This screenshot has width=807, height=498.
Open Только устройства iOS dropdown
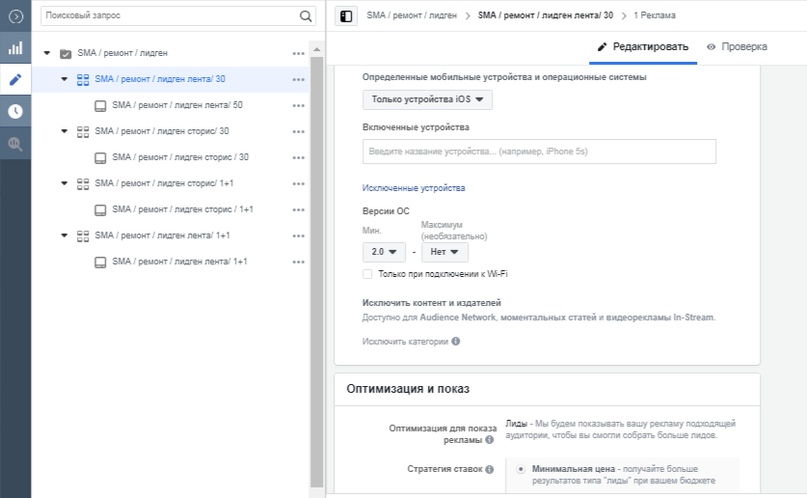coord(427,99)
